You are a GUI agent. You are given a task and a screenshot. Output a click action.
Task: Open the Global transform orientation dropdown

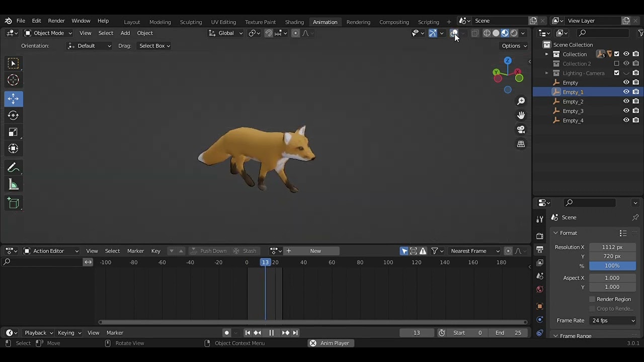pos(226,33)
